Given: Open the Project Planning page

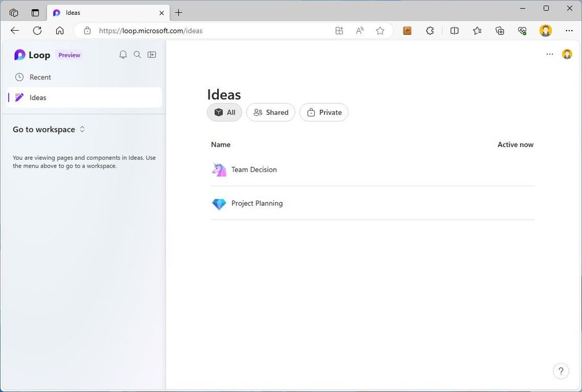Looking at the screenshot, I should [257, 203].
